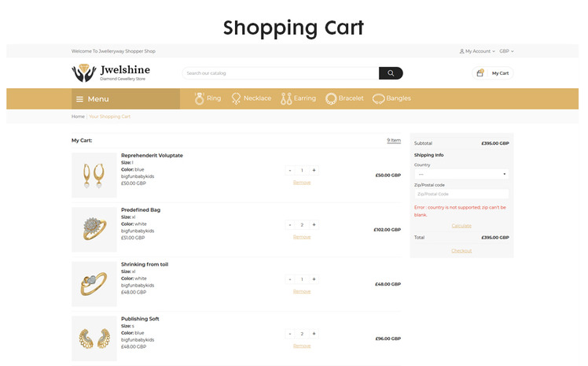588x366 pixels.
Task: Open the Publishing Soft earrings thumbnail
Action: (94, 338)
